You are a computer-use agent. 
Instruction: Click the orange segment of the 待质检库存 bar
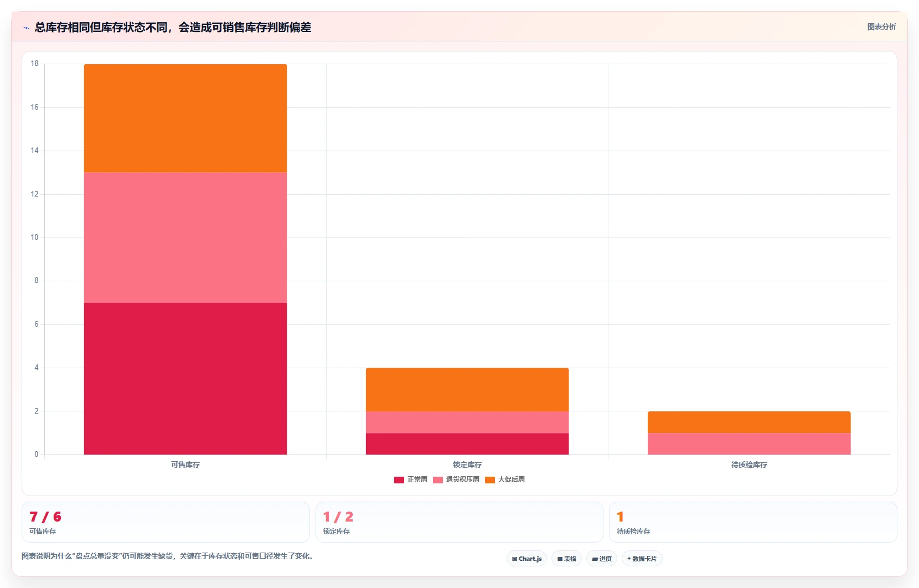(749, 422)
